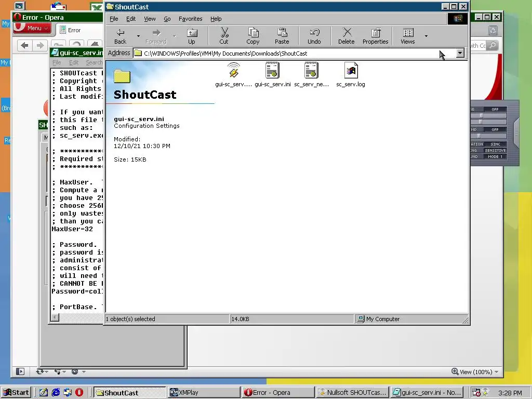The image size is (532, 399).
Task: Open the Edit menu in ShoutCast window
Action: pos(131,19)
